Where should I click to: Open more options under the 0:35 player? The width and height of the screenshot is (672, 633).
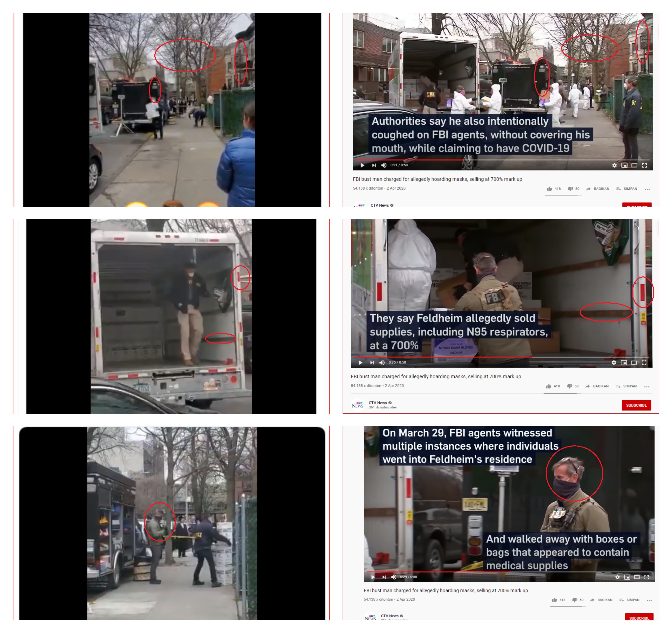[x=647, y=386]
